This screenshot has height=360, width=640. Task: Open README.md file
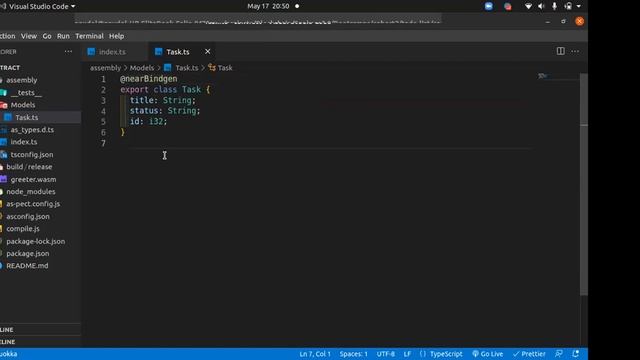[27, 266]
